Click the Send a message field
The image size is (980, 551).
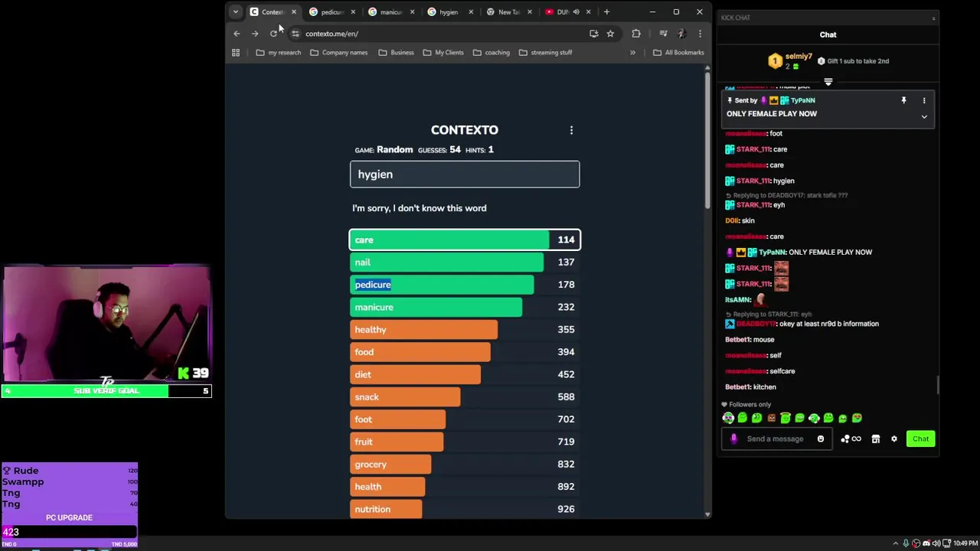click(x=776, y=439)
